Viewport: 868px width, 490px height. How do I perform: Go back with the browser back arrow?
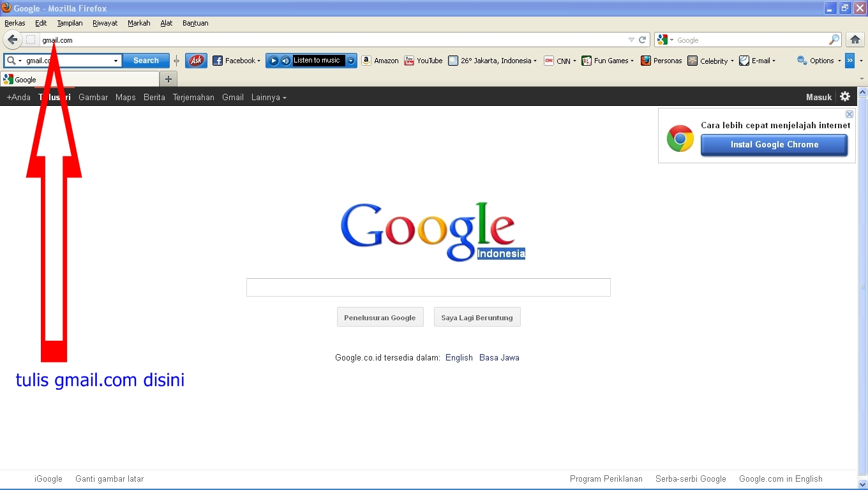point(12,40)
